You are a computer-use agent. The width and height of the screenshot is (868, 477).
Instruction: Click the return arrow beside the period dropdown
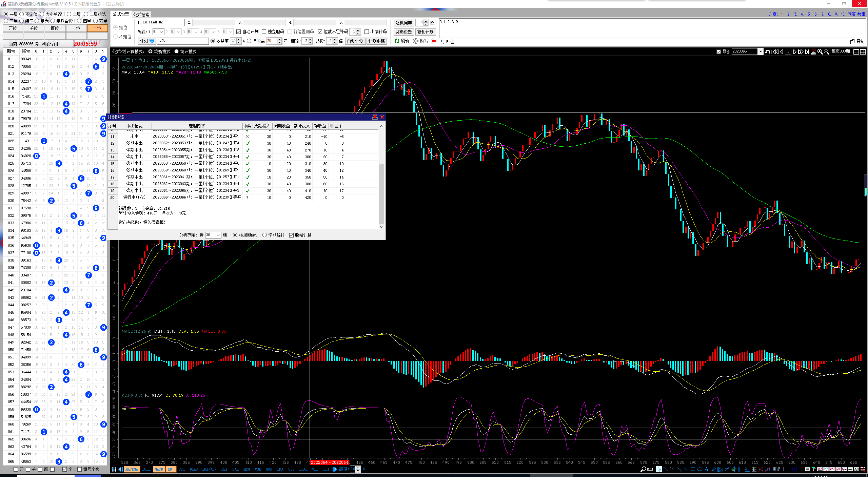(x=767, y=51)
